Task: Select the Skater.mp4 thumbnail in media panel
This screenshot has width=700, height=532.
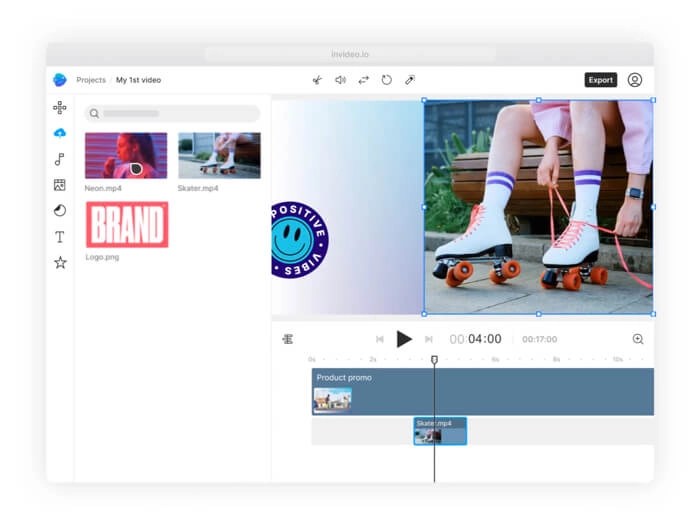Action: pos(219,155)
